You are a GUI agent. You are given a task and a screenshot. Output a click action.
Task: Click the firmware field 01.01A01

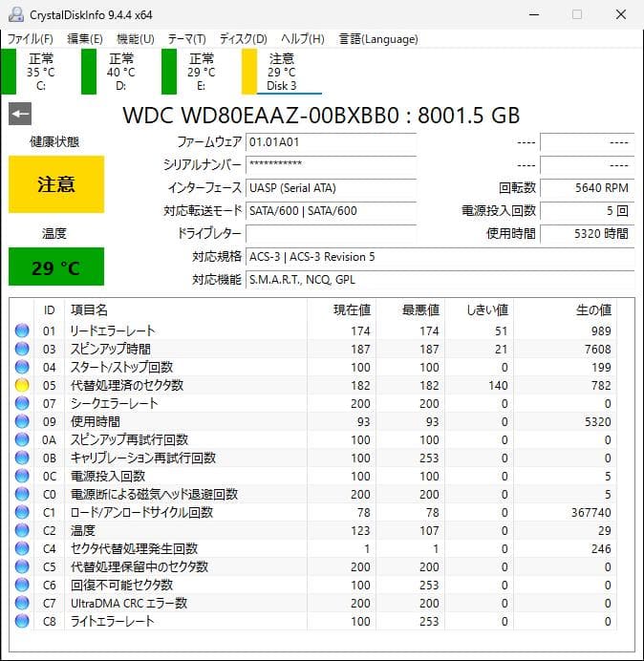(331, 142)
